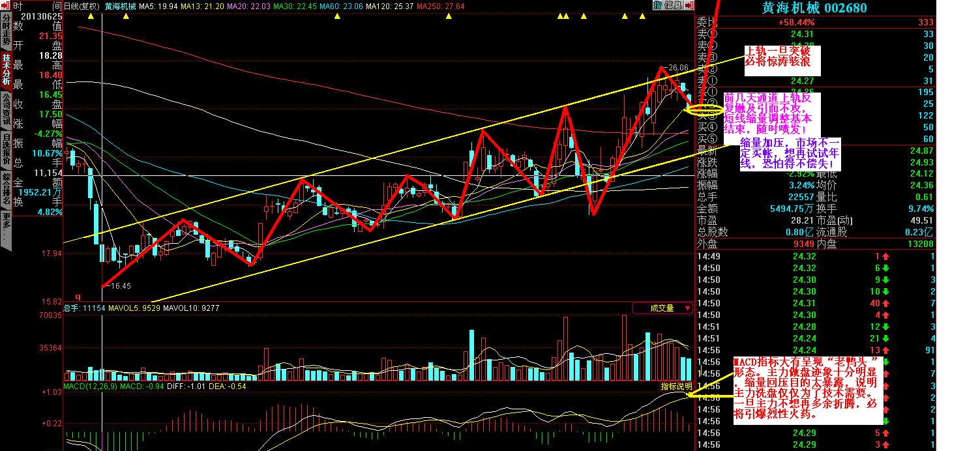Click the tiny 'q' marker at chart bottom-left
980x451 pixels.
[x=78, y=296]
